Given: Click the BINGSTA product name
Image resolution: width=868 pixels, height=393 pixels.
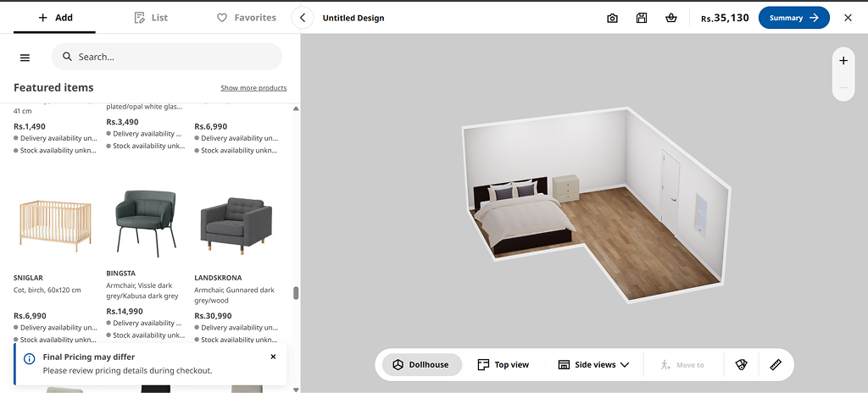Looking at the screenshot, I should [120, 274].
